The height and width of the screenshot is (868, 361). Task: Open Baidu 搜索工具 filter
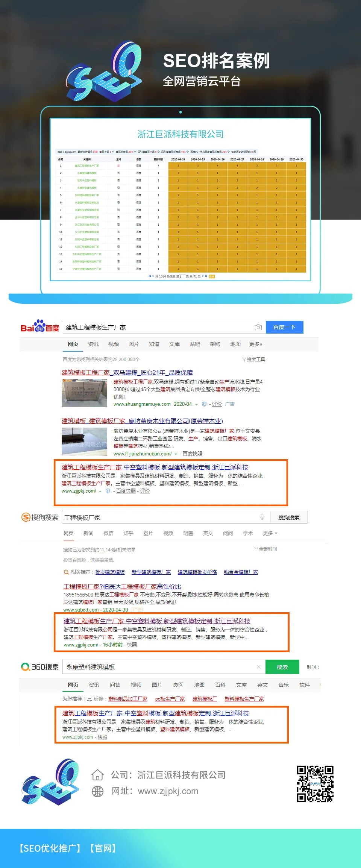[253, 359]
